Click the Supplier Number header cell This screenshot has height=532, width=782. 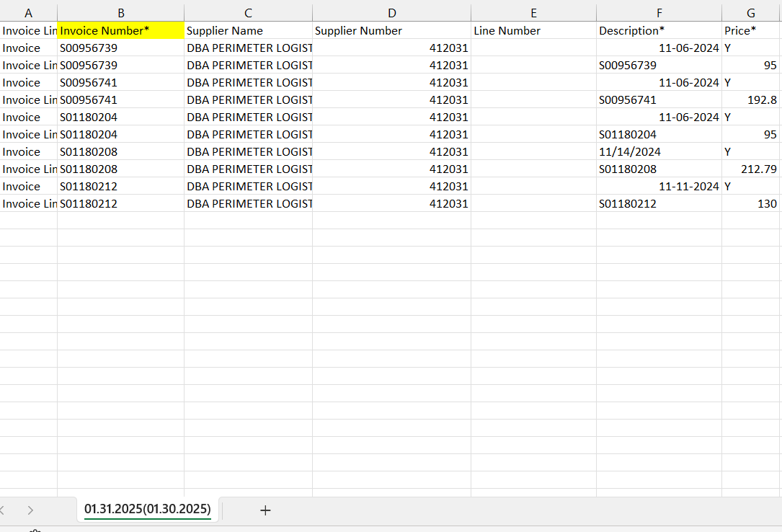coord(392,30)
